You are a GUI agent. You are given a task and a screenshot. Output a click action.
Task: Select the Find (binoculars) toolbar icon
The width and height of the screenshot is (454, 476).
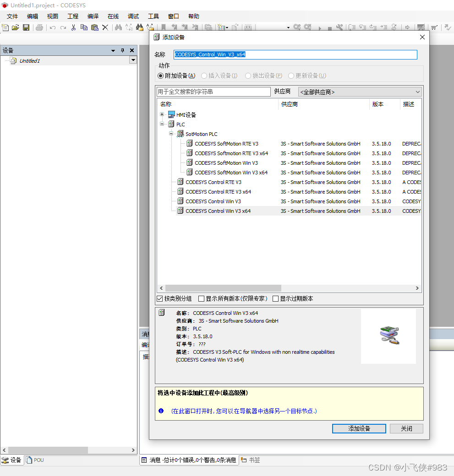coord(117,27)
